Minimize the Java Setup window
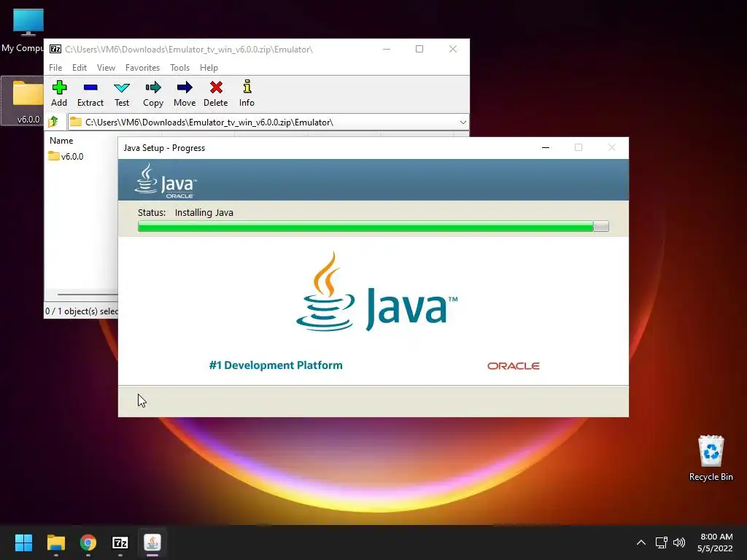 pos(546,147)
